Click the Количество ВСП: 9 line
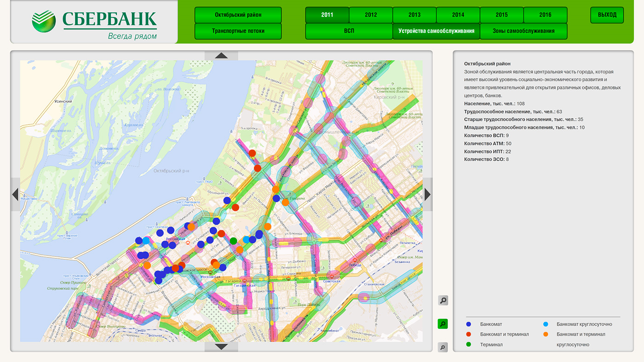 tap(487, 136)
